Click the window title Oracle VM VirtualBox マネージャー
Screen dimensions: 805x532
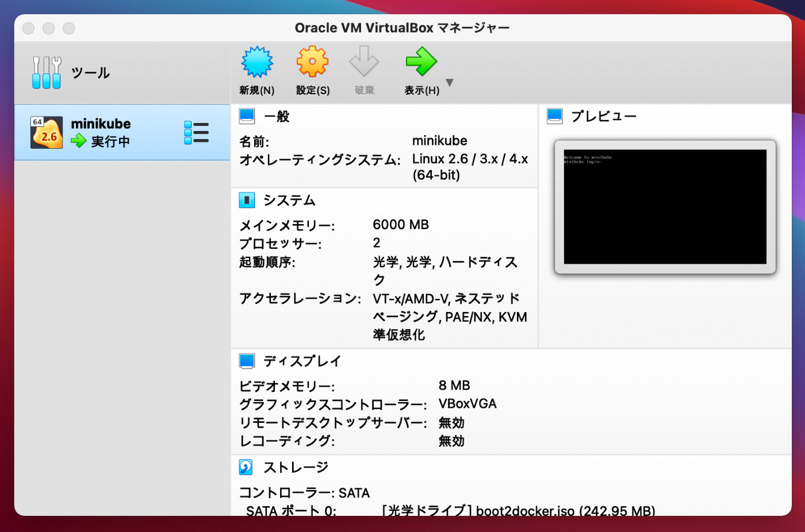point(402,28)
